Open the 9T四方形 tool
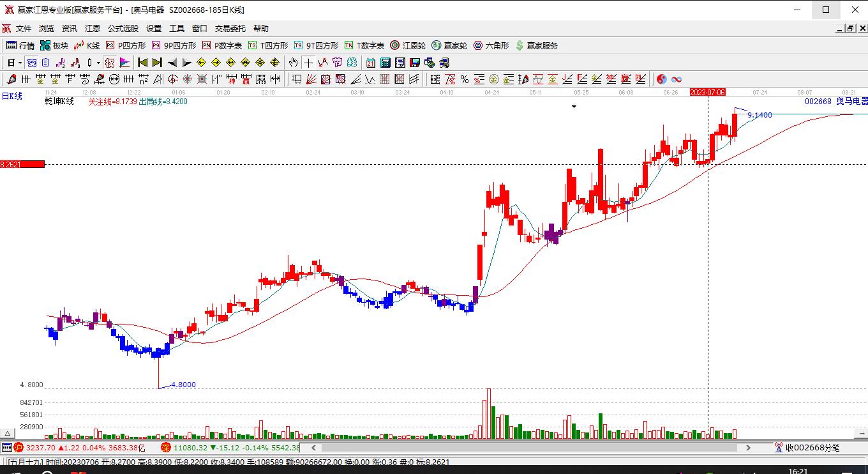The height and width of the screenshot is (474, 868). (316, 45)
